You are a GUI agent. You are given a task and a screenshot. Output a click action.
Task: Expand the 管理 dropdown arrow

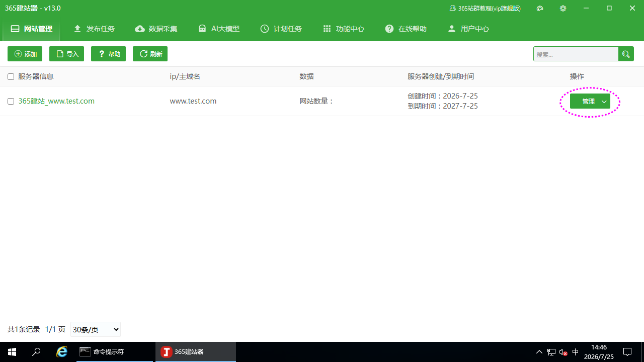(x=604, y=101)
